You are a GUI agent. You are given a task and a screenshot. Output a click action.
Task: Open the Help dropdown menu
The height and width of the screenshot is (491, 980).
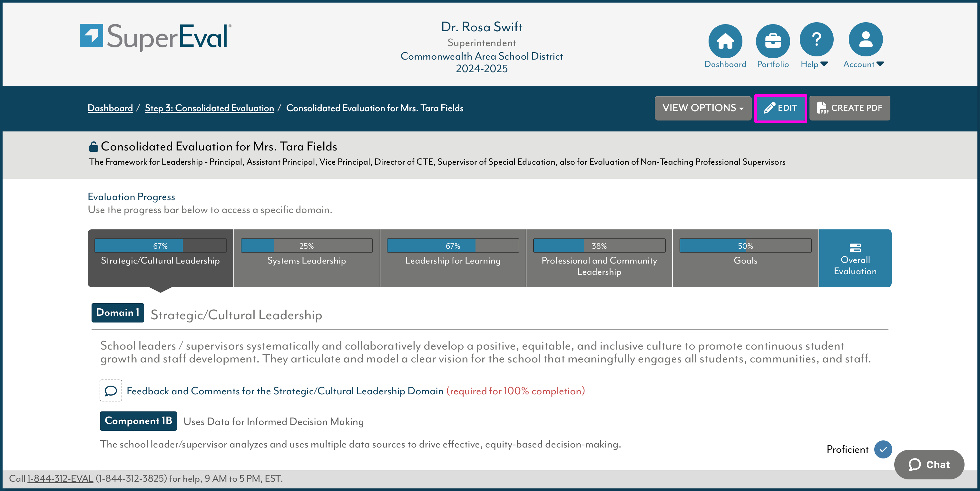(814, 64)
